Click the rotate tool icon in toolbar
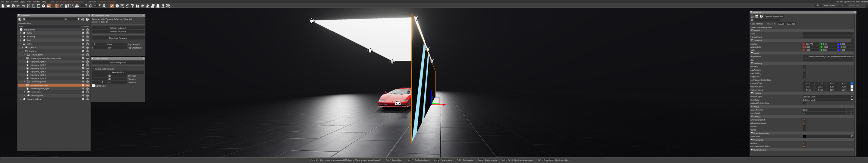 (62, 6)
